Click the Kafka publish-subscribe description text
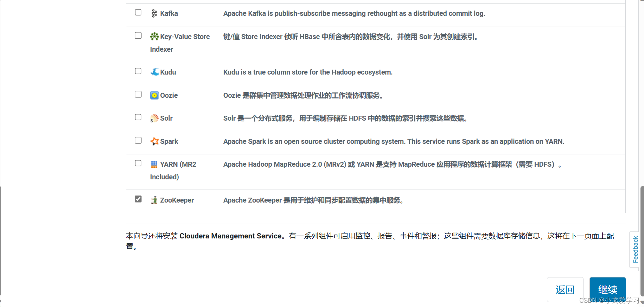This screenshot has width=644, height=307. point(354,13)
